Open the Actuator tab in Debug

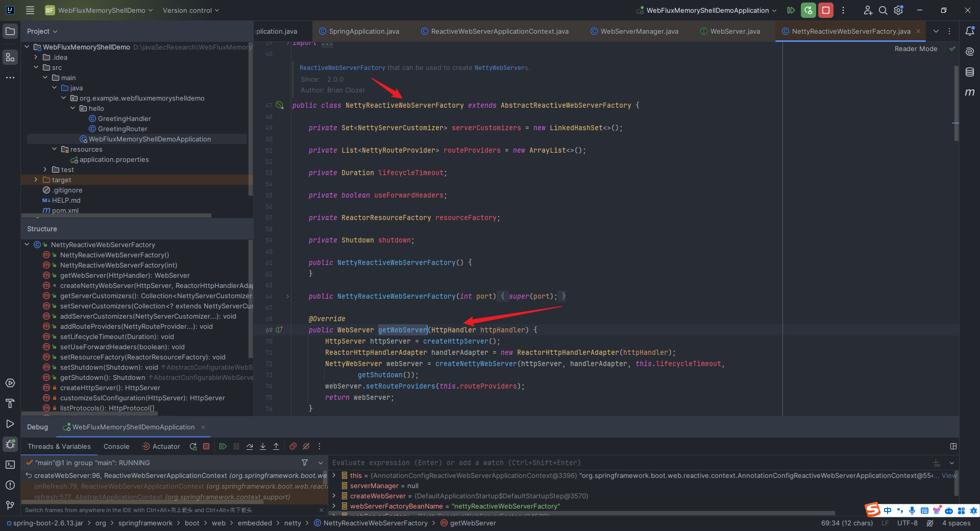tap(161, 446)
